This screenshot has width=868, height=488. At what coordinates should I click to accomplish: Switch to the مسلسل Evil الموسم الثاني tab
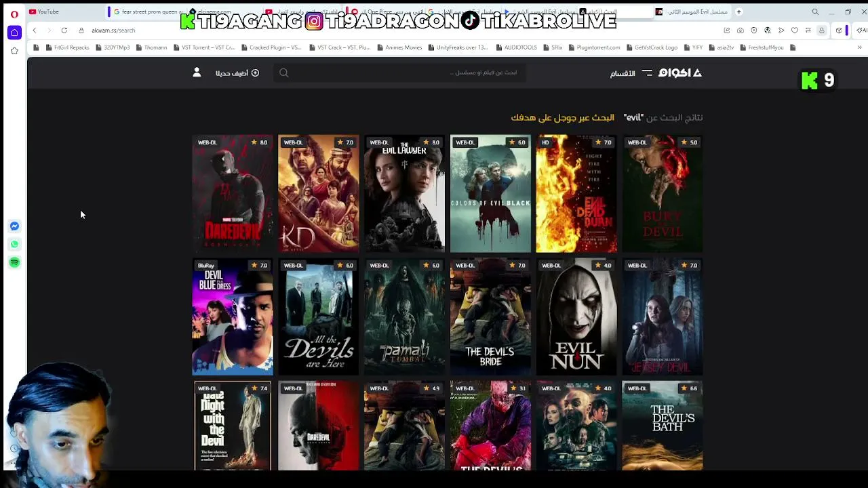(693, 12)
